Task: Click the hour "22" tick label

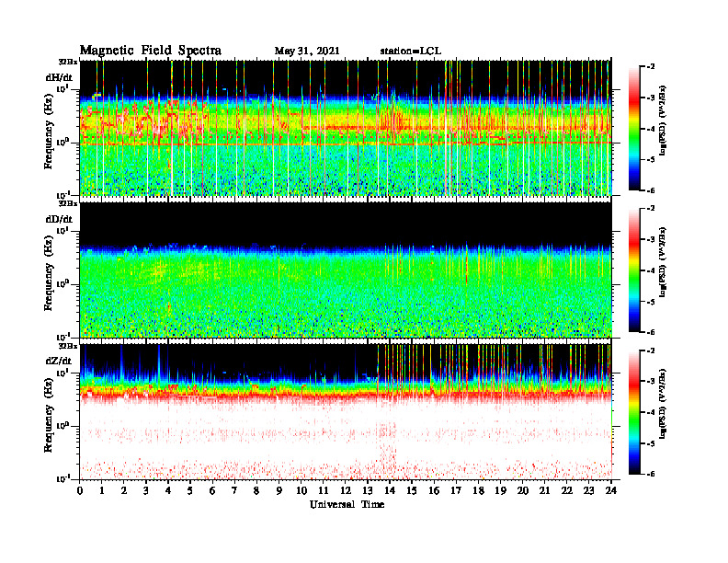Action: click(567, 490)
